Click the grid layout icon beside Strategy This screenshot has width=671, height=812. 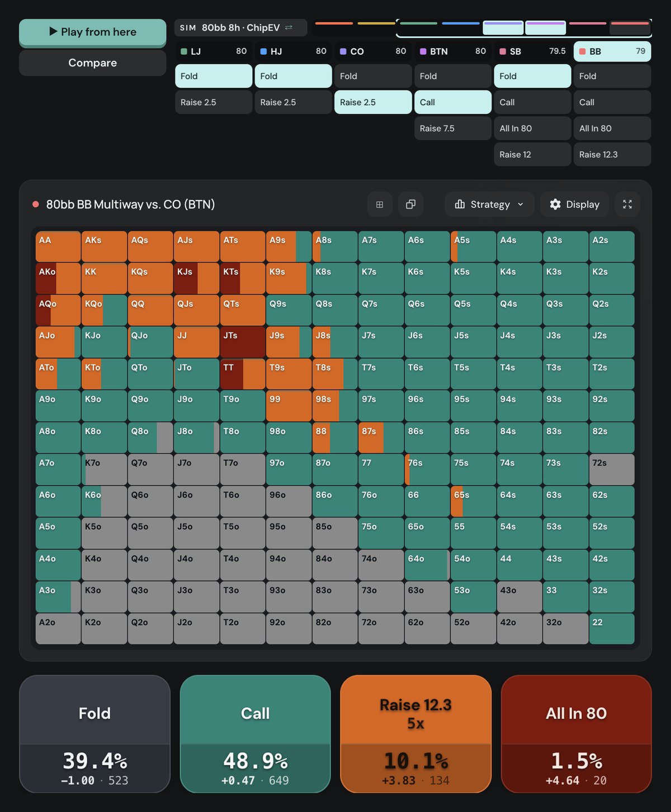pos(380,205)
